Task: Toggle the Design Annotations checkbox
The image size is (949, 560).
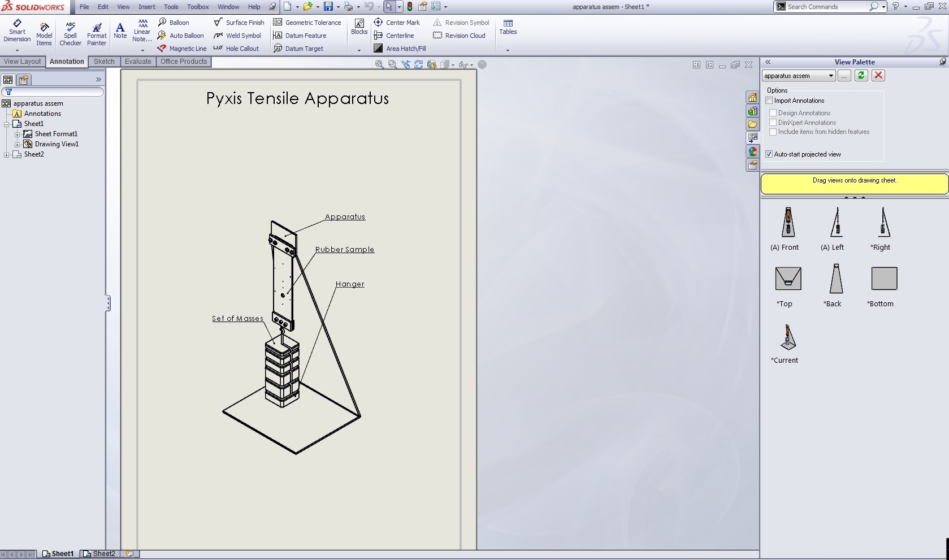Action: (x=773, y=113)
